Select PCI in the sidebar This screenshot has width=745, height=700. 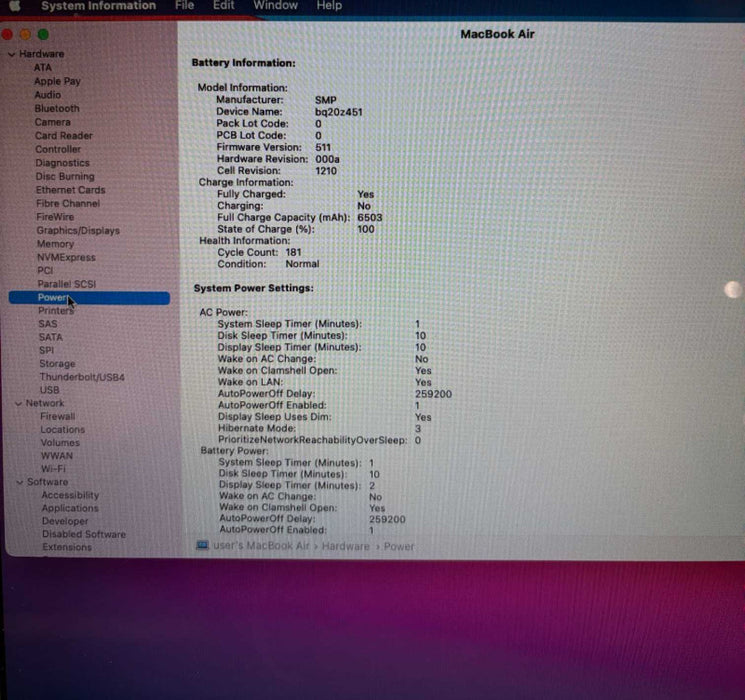click(x=45, y=270)
